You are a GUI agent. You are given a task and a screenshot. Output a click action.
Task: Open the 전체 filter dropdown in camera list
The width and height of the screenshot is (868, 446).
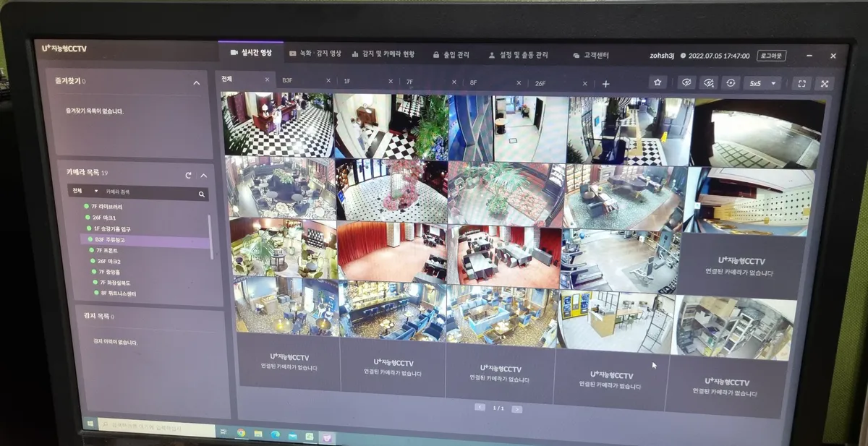[x=85, y=192]
